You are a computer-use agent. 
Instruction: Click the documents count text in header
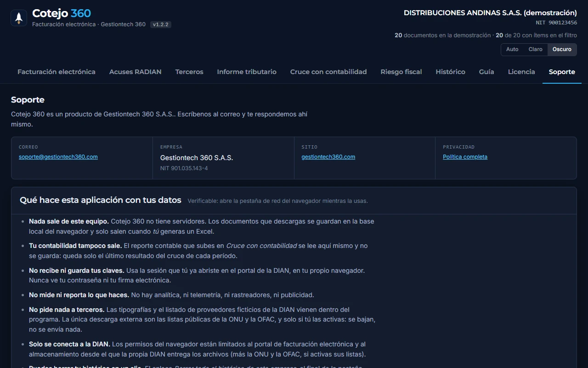tap(486, 35)
